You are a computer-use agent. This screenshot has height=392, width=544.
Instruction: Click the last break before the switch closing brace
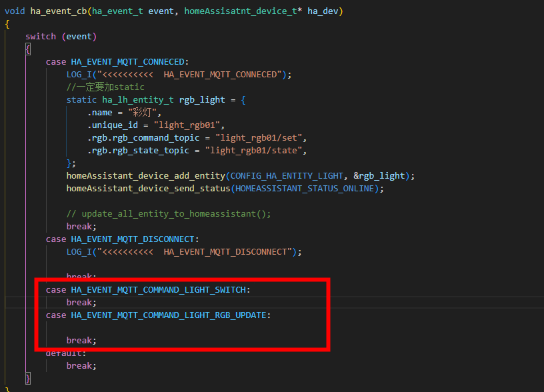coord(79,365)
